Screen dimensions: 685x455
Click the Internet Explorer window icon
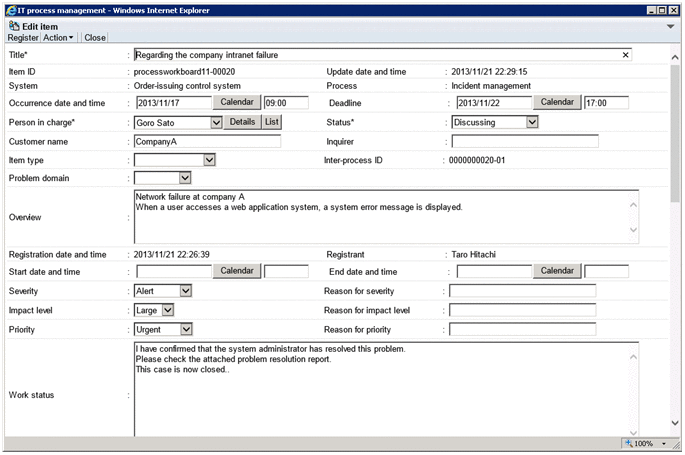point(9,8)
